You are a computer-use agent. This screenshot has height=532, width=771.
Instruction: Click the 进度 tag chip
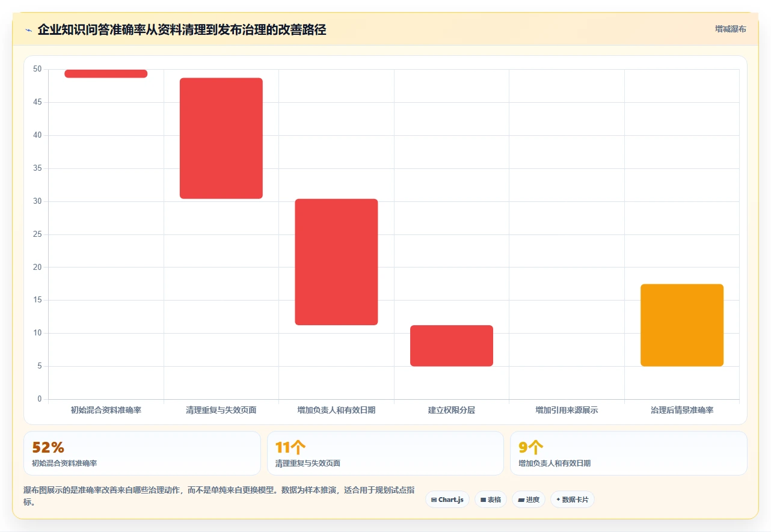tap(529, 500)
